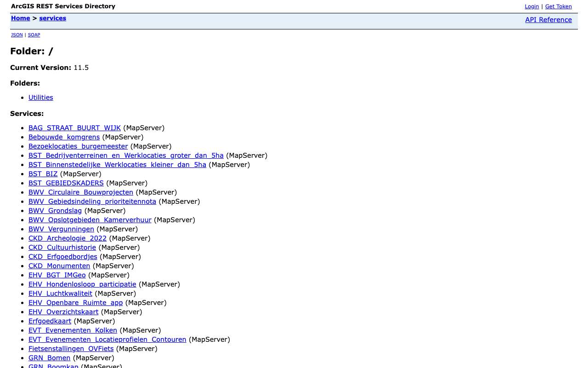This screenshot has height=368, width=588.
Task: Open the BWV_Grondslag service
Action: pyautogui.click(x=55, y=211)
